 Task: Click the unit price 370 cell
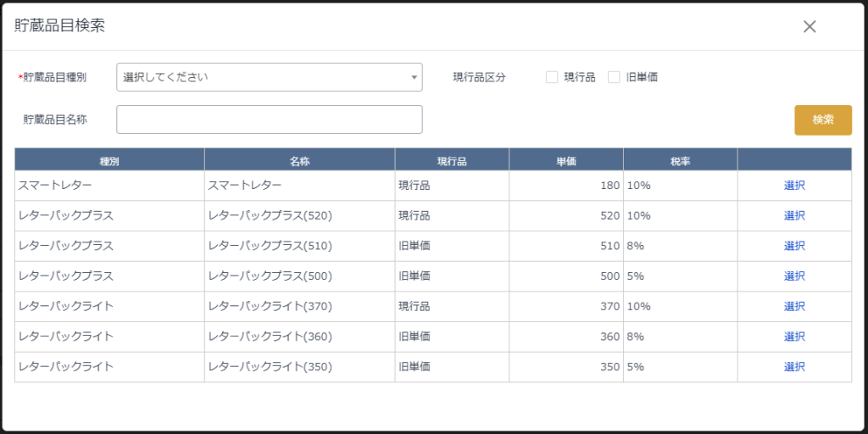point(566,306)
